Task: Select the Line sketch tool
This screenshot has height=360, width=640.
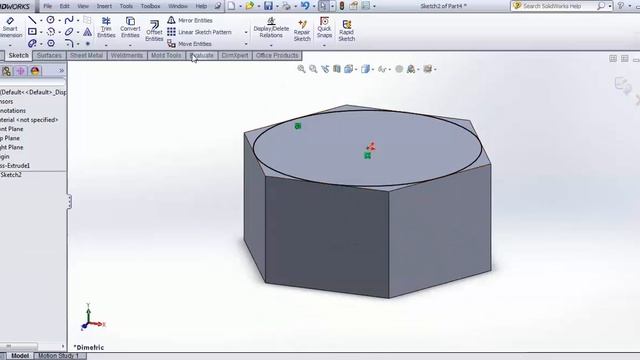Action: [x=32, y=20]
